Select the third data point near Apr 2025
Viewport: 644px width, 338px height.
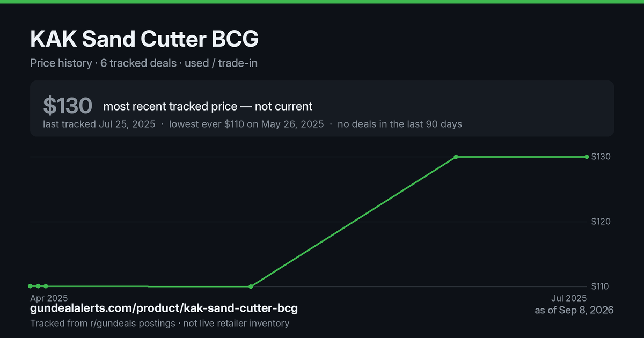[46, 286]
